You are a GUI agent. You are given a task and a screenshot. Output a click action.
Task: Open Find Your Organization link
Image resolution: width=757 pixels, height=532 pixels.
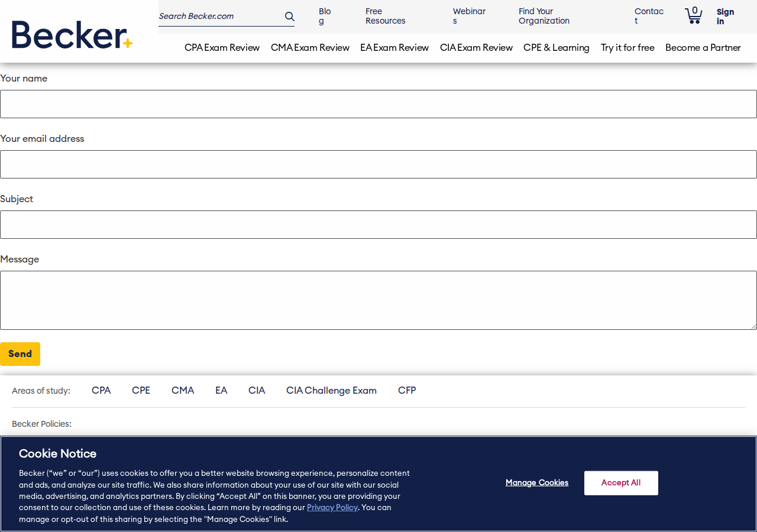[x=544, y=17]
